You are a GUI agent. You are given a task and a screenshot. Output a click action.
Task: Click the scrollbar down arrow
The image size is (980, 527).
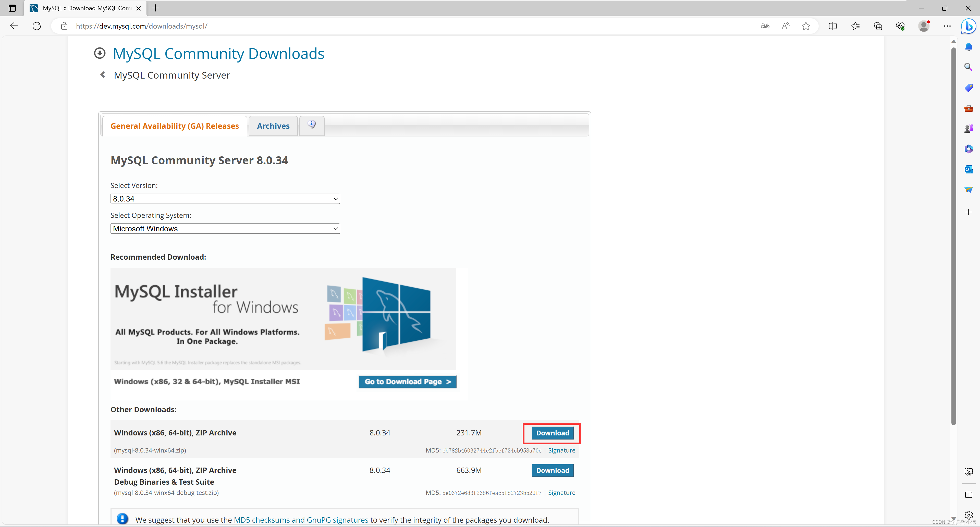coord(953,518)
